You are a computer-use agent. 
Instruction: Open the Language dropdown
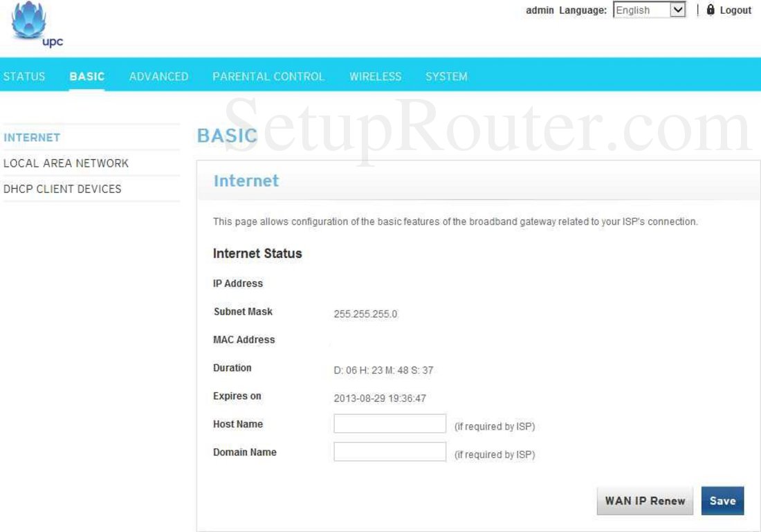(x=649, y=10)
